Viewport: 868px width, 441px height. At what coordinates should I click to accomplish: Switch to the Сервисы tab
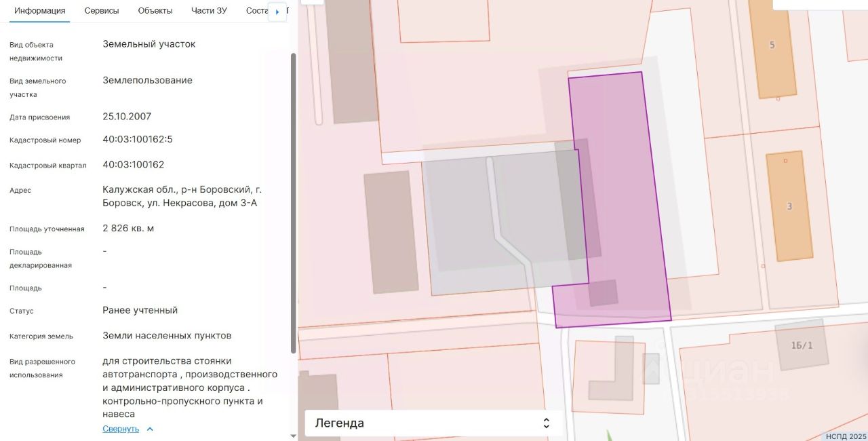[102, 11]
